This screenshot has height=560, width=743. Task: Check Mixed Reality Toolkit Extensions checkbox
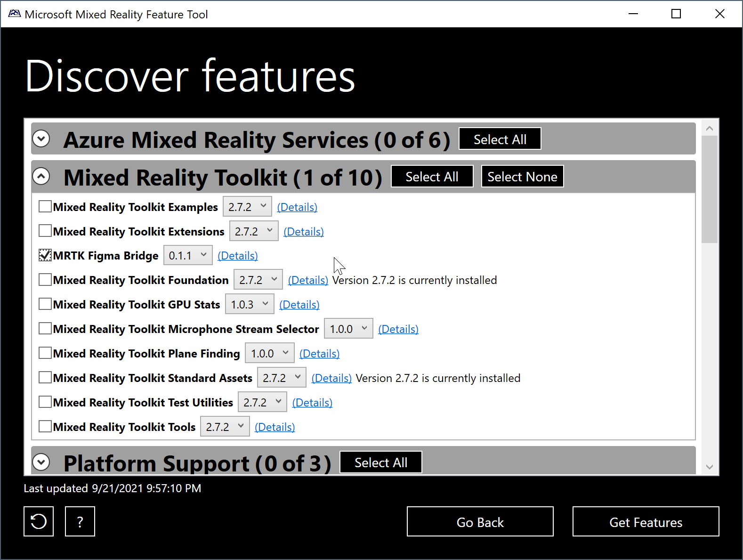(45, 231)
